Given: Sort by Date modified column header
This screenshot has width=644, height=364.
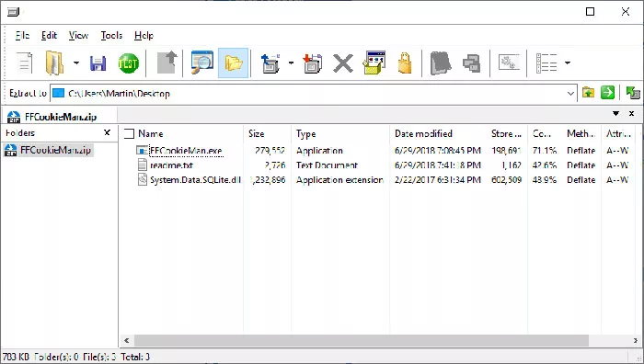Looking at the screenshot, I should [423, 134].
